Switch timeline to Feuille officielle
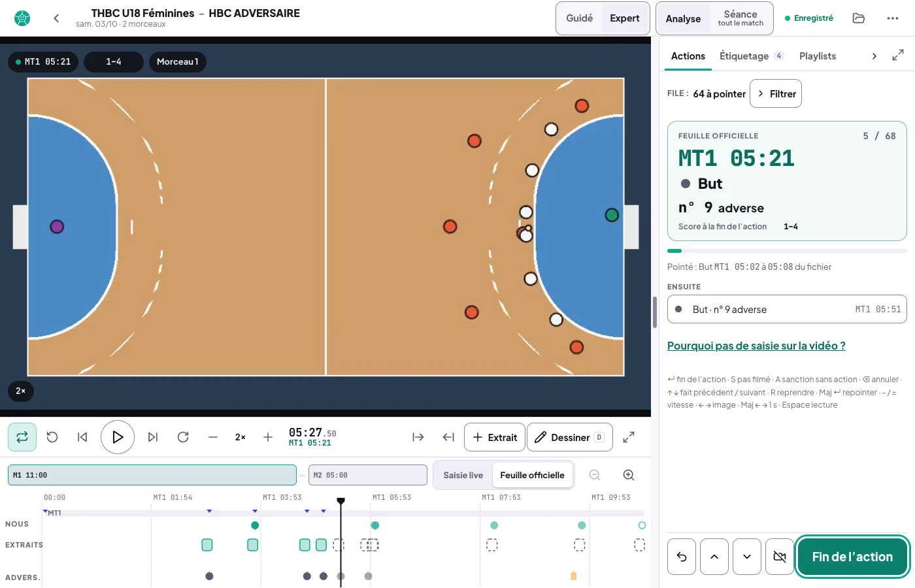The image size is (915, 588). pos(532,475)
